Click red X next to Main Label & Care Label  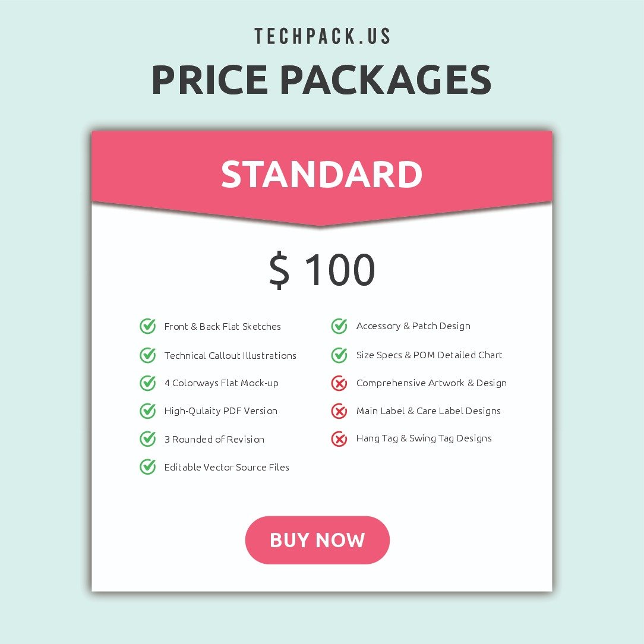coord(339,411)
